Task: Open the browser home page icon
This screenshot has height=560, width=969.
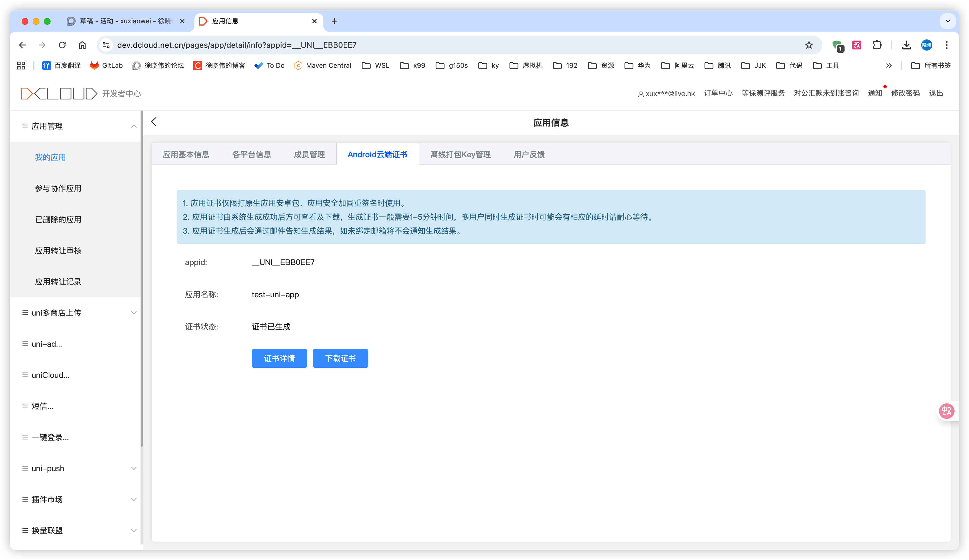Action: (82, 45)
